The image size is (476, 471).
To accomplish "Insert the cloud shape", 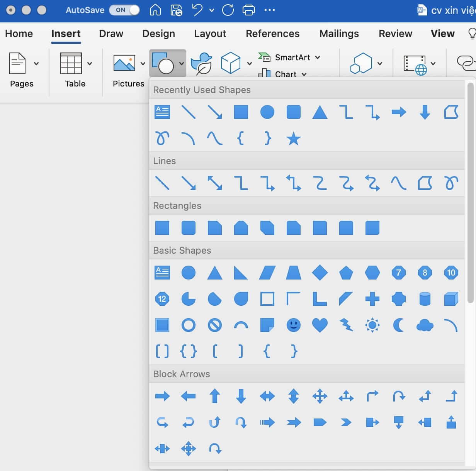I will (425, 325).
